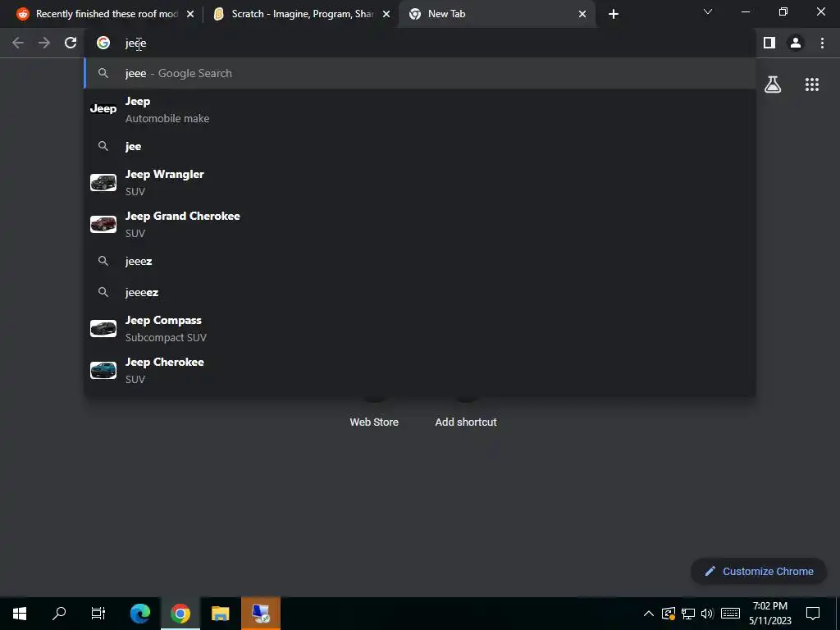Open Chrome three-dot menu
Image resolution: width=840 pixels, height=630 pixels.
click(x=822, y=43)
